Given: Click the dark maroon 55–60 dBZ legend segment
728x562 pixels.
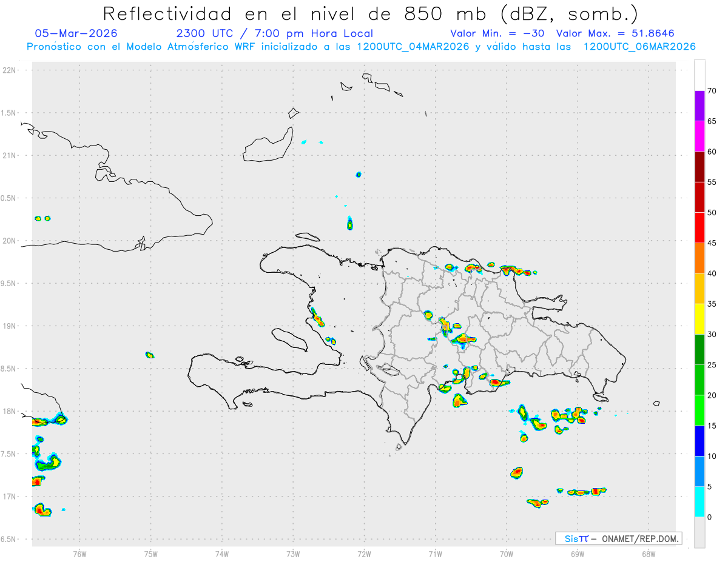Looking at the screenshot, I should point(699,167).
